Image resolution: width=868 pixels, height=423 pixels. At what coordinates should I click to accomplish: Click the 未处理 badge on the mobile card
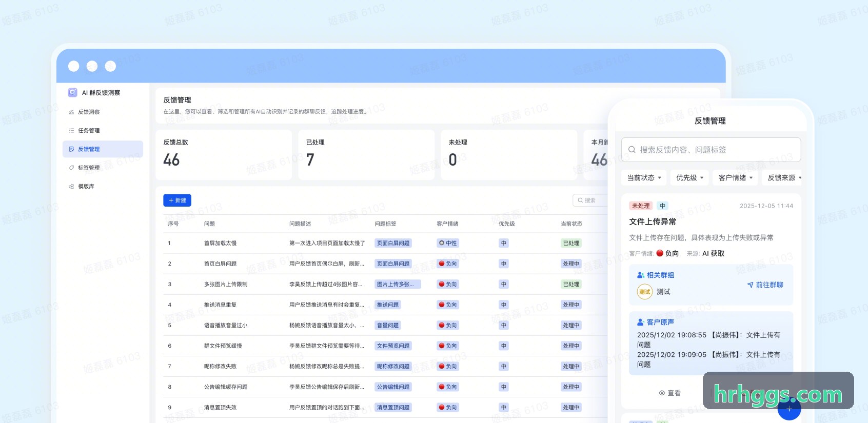click(x=641, y=206)
